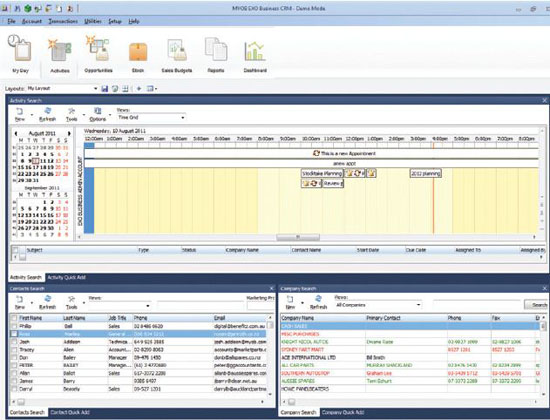The width and height of the screenshot is (550, 420).
Task: Refresh the Contacts Search list
Action: click(x=47, y=302)
